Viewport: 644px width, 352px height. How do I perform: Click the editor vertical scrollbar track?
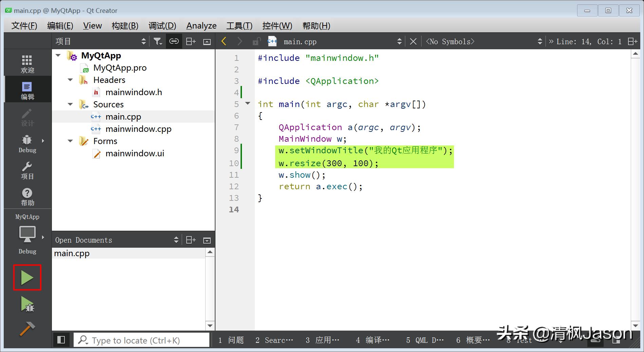tap(635, 190)
